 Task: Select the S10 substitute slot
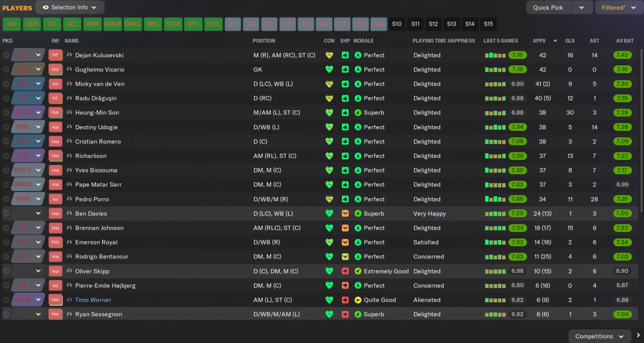397,24
